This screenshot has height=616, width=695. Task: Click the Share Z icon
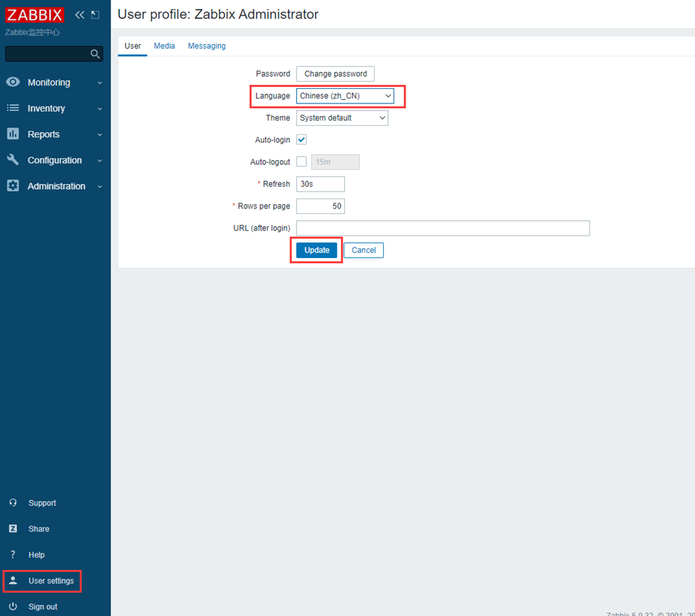tap(13, 529)
